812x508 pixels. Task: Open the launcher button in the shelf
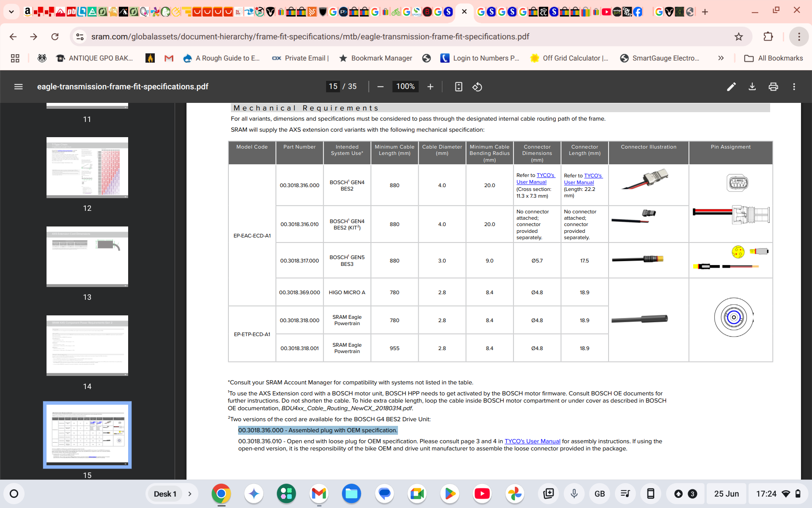14,494
